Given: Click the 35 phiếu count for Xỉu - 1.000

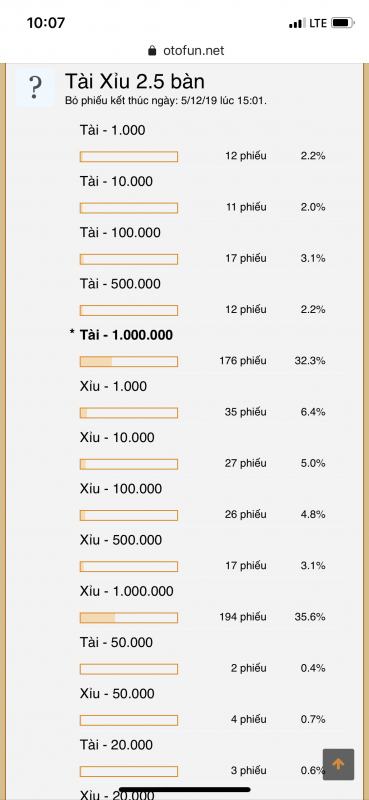Looking at the screenshot, I should [245, 412].
